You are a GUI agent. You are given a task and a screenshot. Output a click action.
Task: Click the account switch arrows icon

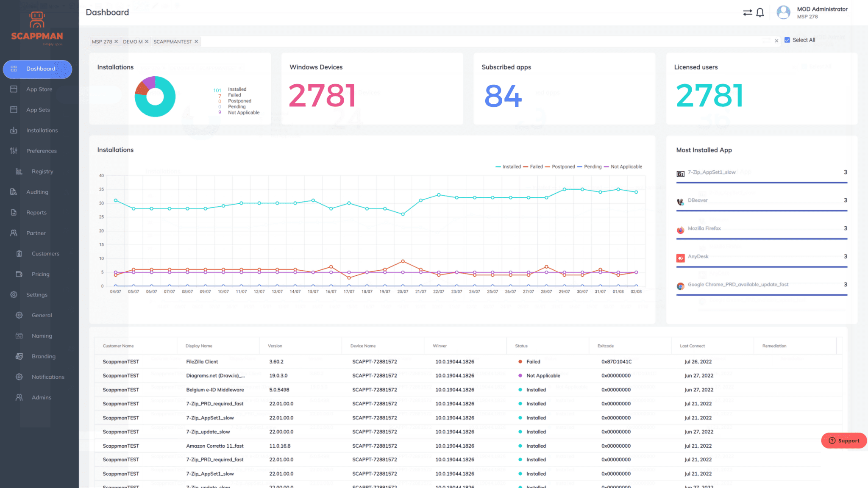(x=747, y=12)
